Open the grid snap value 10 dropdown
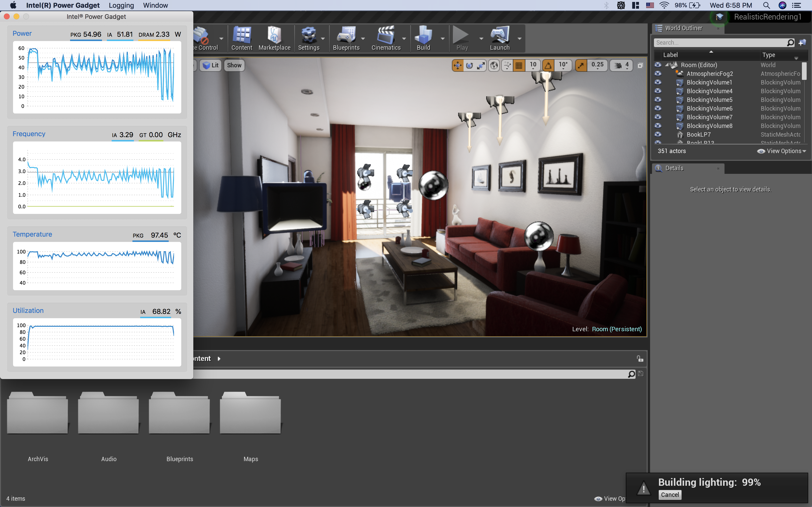The image size is (812, 507). (533, 66)
